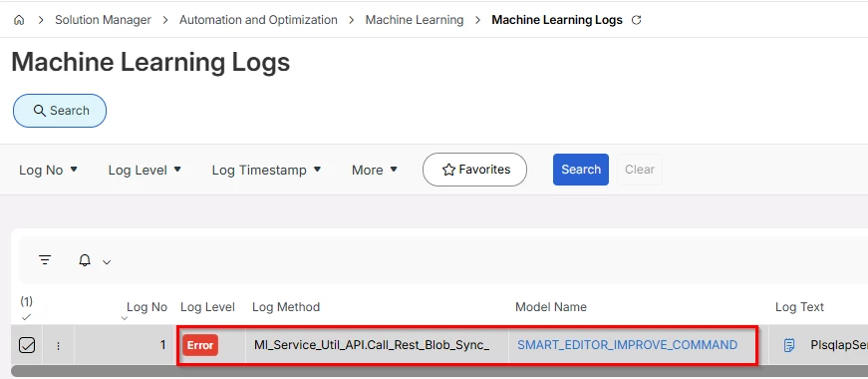868x379 pixels.
Task: Click the Log Level column header
Action: (207, 307)
